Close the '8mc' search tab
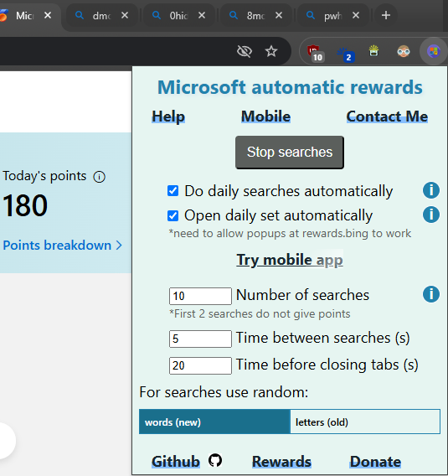This screenshot has width=448, height=476. pos(279,15)
